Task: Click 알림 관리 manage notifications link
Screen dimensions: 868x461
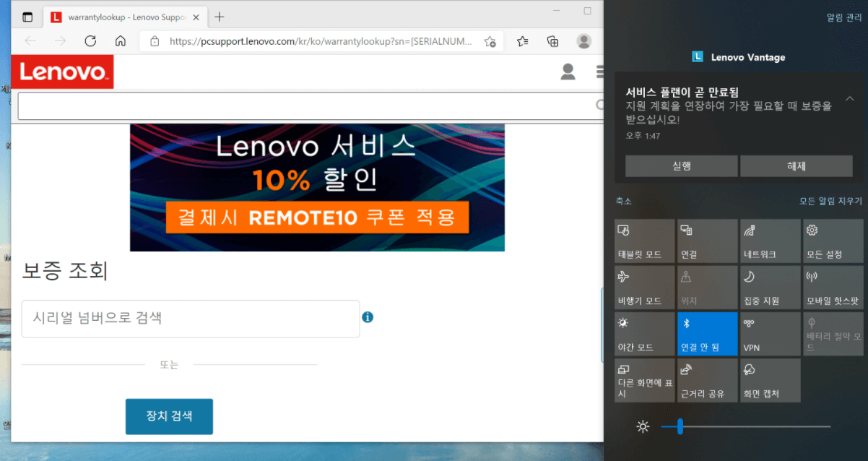Action: click(844, 17)
